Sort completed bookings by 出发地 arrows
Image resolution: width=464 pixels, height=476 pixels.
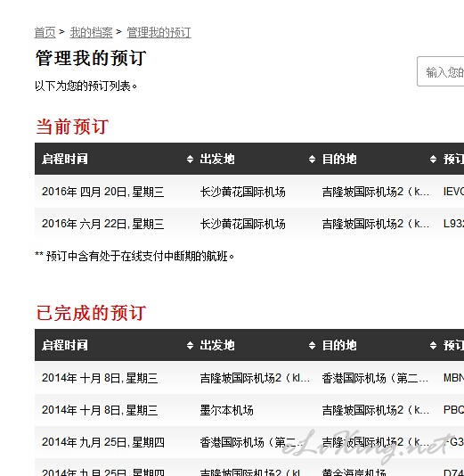tap(312, 345)
